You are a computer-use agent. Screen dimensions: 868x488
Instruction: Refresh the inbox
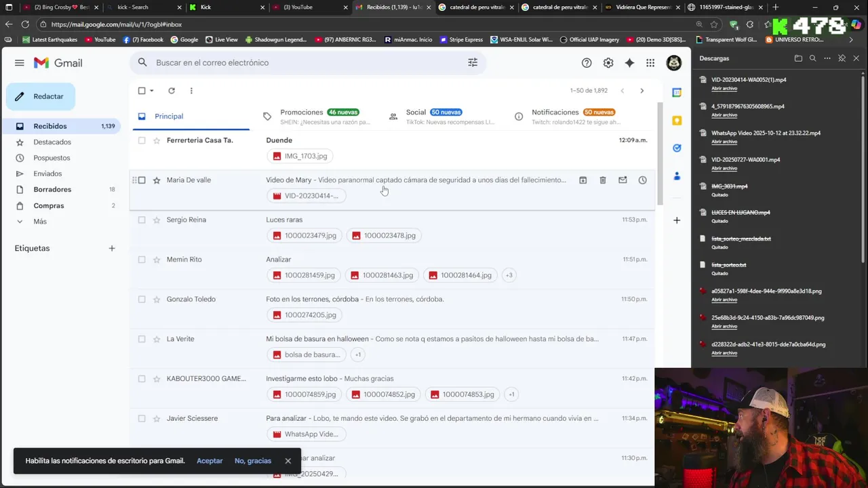172,91
